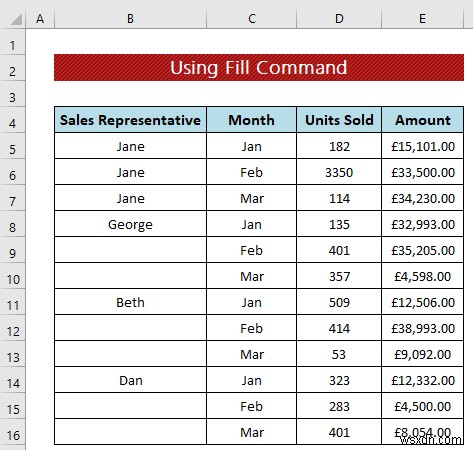The image size is (473, 450).
Task: Click amount £15,101.00
Action: click(423, 146)
